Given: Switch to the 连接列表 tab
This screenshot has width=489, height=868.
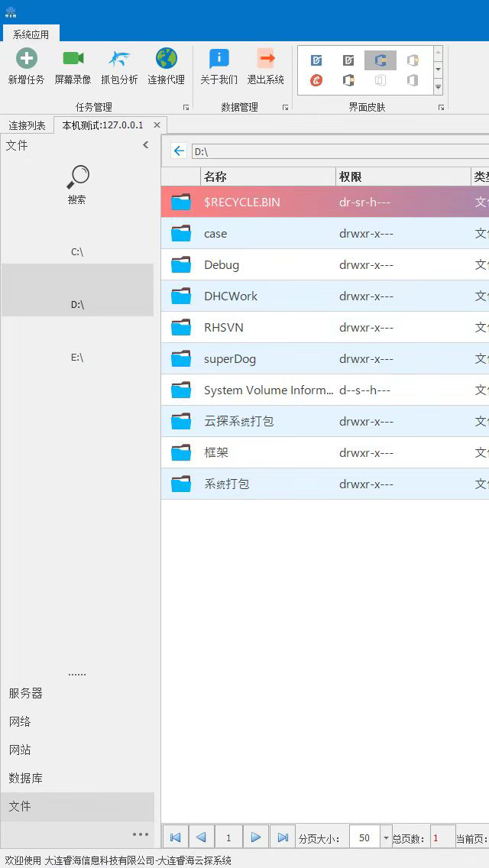Looking at the screenshot, I should click(27, 125).
